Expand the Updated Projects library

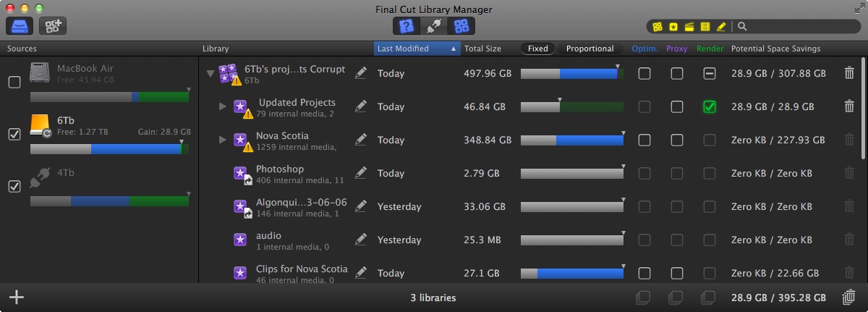(x=223, y=106)
